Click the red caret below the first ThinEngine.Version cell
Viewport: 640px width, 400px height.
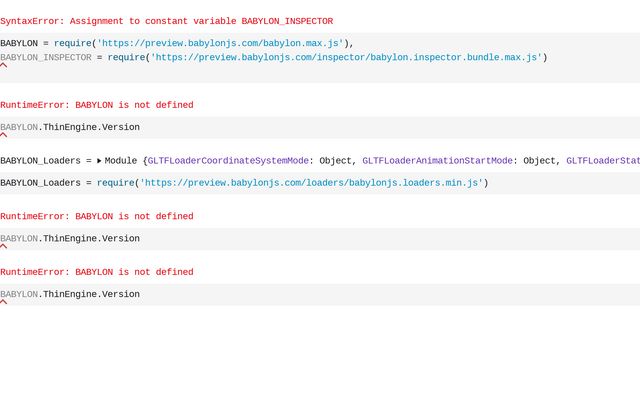point(3,135)
